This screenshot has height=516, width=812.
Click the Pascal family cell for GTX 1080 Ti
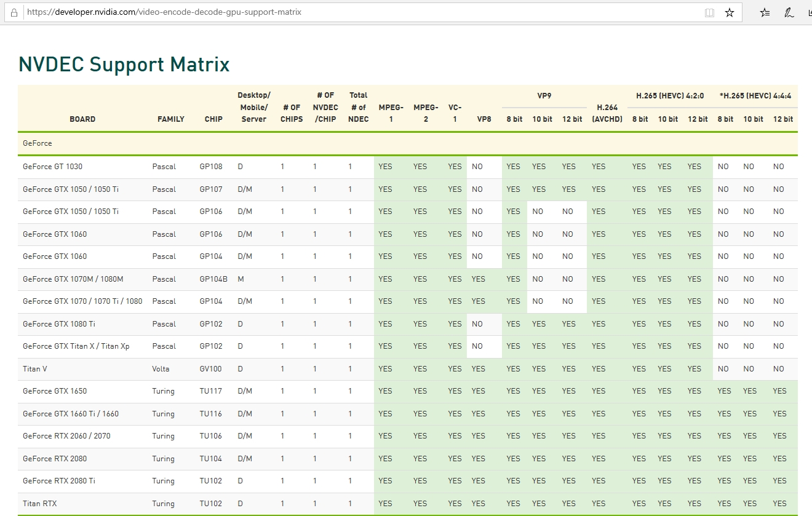tap(164, 324)
